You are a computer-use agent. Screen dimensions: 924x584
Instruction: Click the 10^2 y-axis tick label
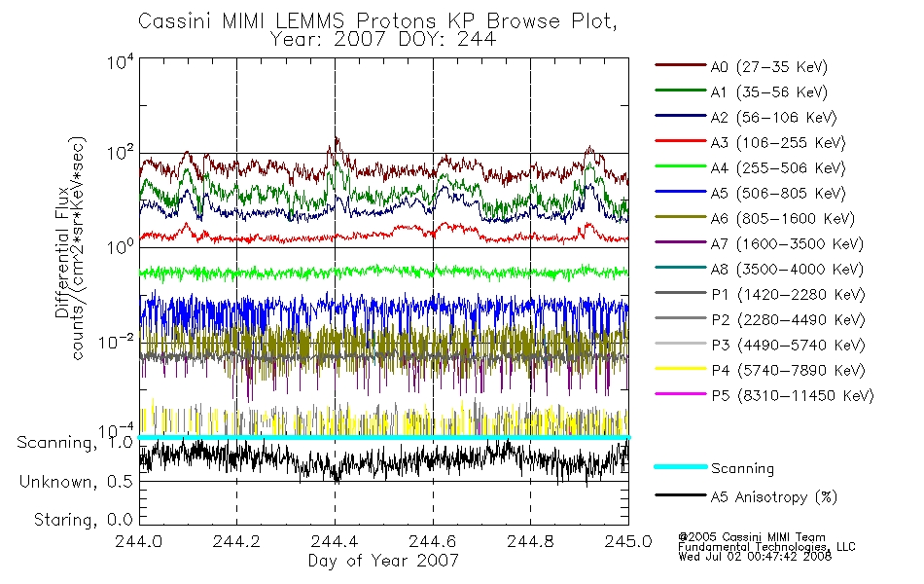tap(121, 154)
